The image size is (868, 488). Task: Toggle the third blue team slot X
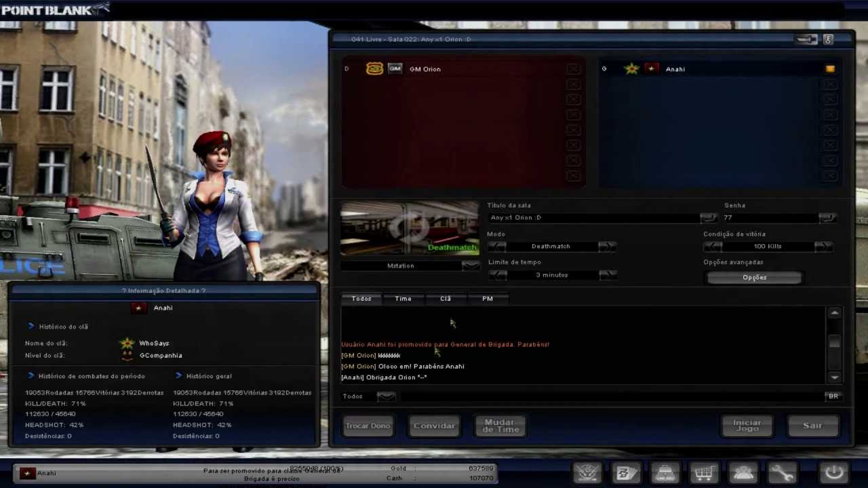coord(830,99)
